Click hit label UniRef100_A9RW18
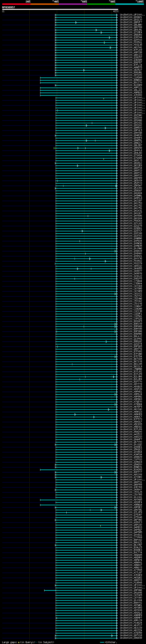The image size is (146, 644). 131,505
